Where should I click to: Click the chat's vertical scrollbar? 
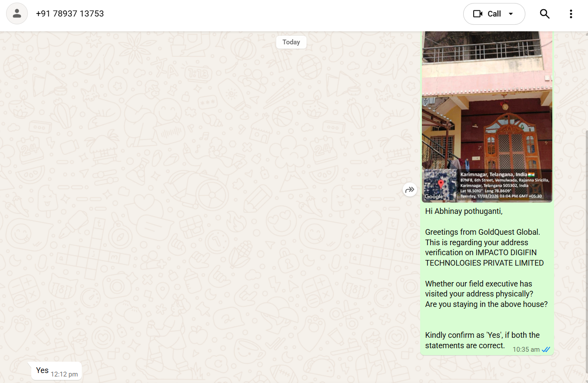tap(586, 256)
